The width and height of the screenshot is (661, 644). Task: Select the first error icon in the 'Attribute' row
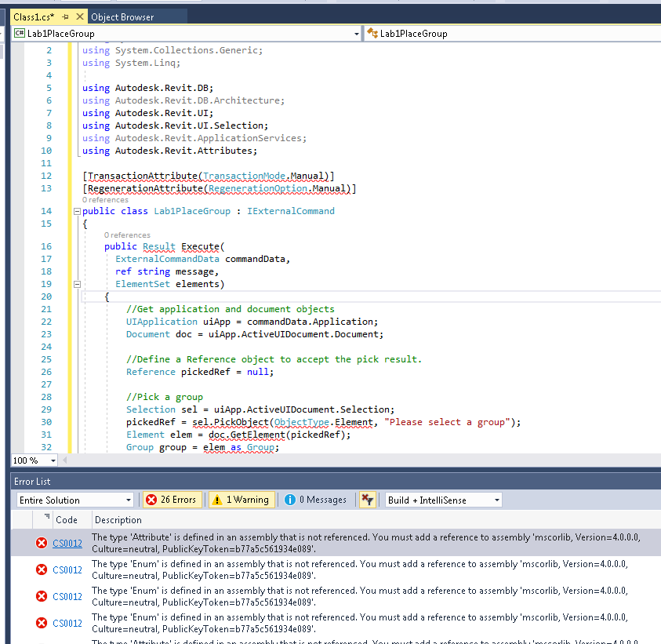click(42, 543)
